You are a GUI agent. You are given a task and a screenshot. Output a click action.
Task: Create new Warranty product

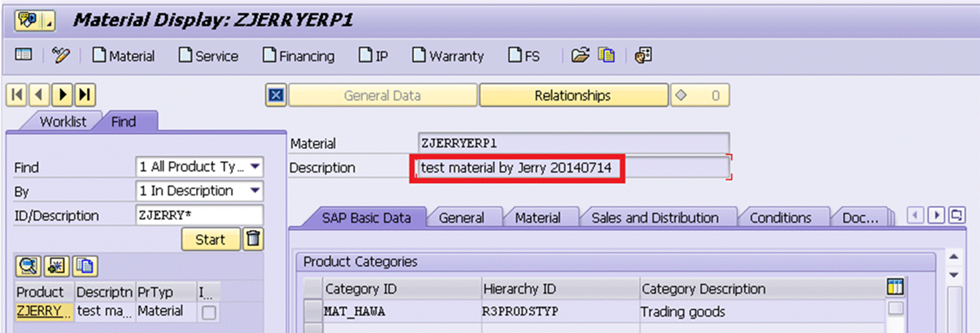[448, 56]
